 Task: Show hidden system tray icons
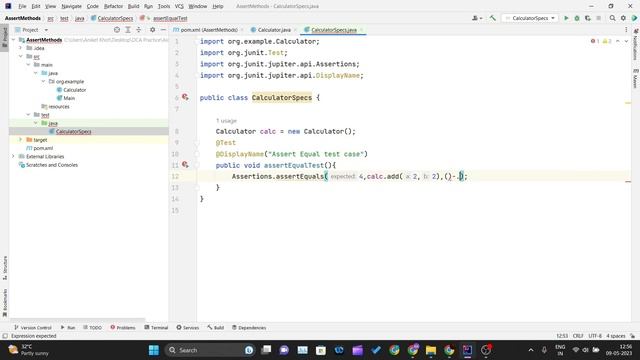pos(531,350)
